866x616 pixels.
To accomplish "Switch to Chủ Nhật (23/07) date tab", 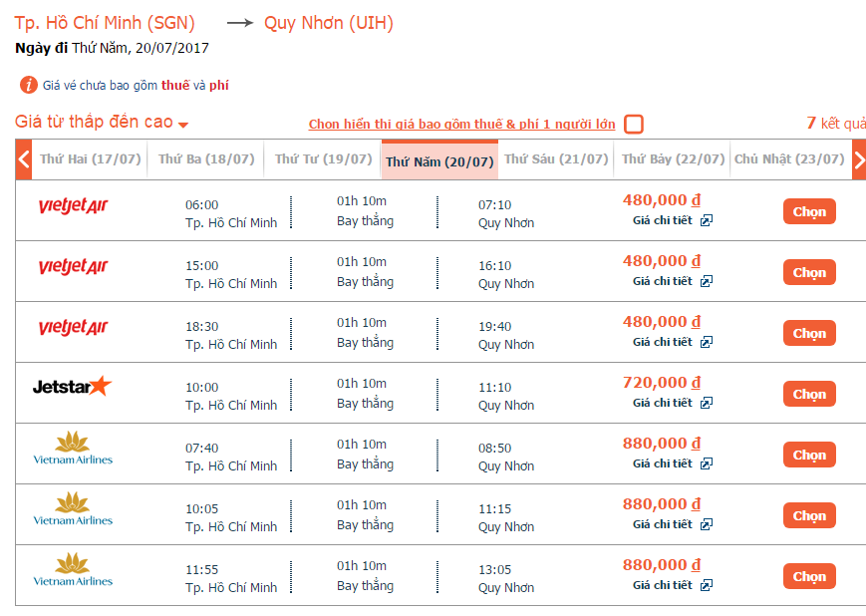I will (789, 159).
